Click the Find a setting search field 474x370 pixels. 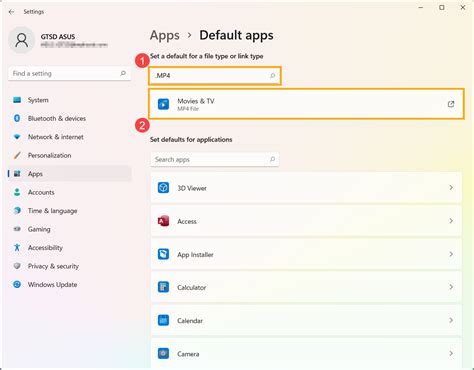coord(69,73)
